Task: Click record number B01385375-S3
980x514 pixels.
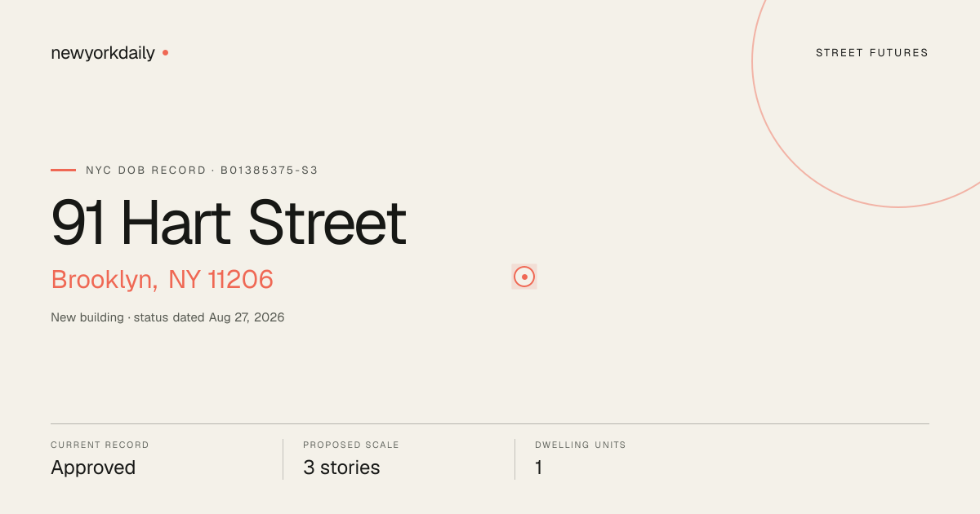Action: [269, 171]
